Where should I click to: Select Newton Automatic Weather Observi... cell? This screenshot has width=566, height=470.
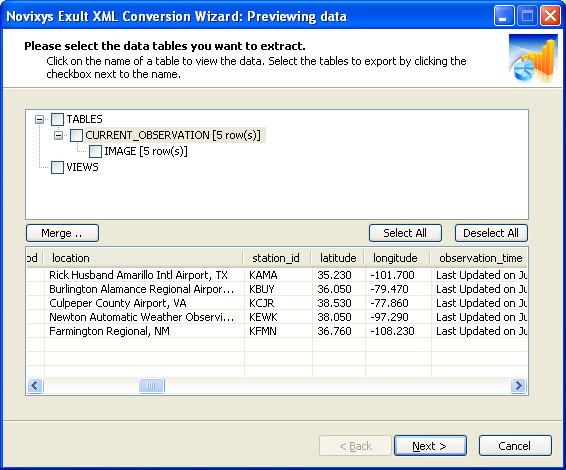(x=144, y=317)
